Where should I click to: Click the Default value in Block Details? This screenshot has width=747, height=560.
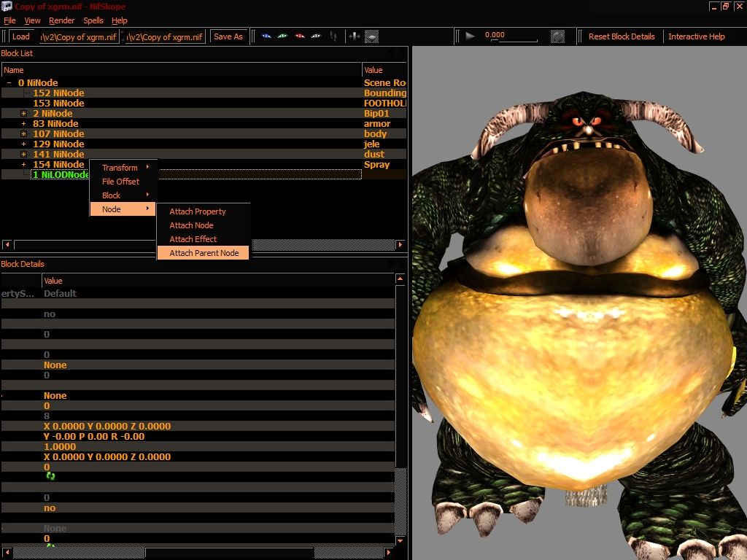tap(60, 293)
